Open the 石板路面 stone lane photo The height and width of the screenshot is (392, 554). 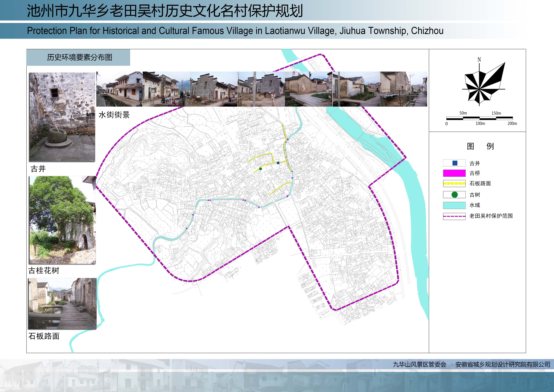pyautogui.click(x=63, y=303)
